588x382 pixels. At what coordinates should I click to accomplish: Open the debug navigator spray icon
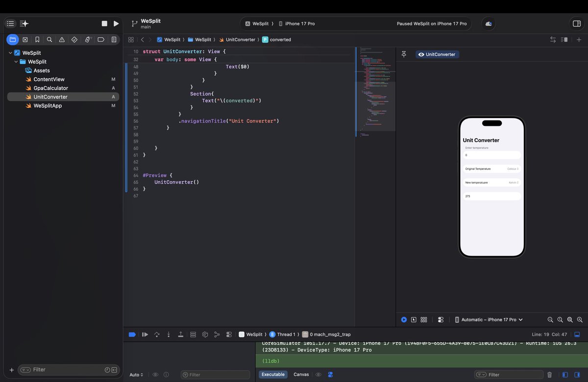[88, 40]
